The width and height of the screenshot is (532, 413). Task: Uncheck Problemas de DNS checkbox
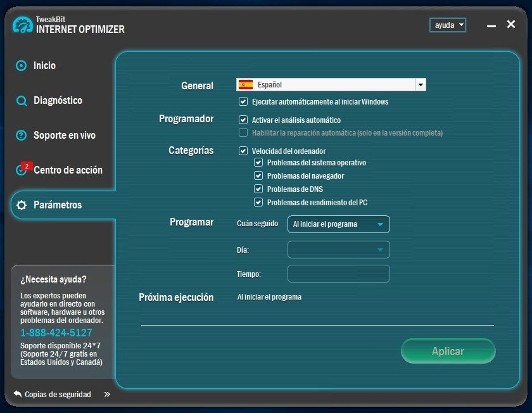tap(258, 189)
